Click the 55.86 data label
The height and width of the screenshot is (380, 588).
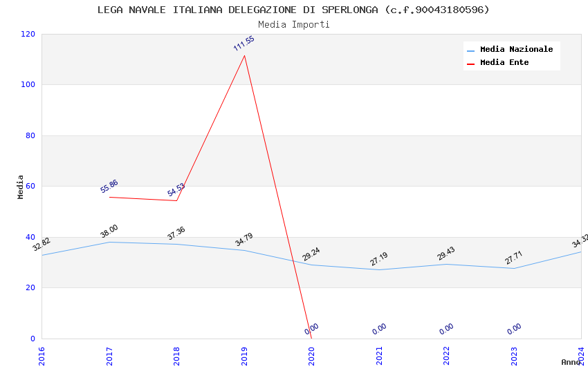pyautogui.click(x=109, y=187)
